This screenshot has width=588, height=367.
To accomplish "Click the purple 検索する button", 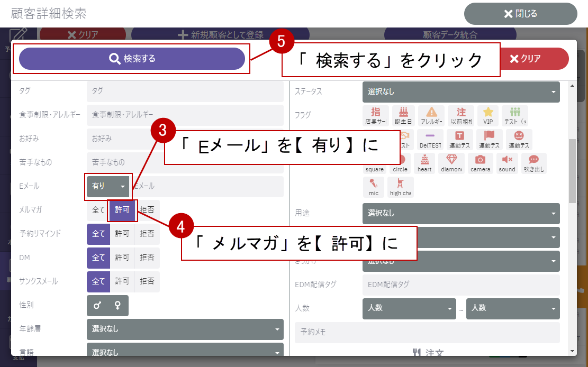I will (x=132, y=59).
